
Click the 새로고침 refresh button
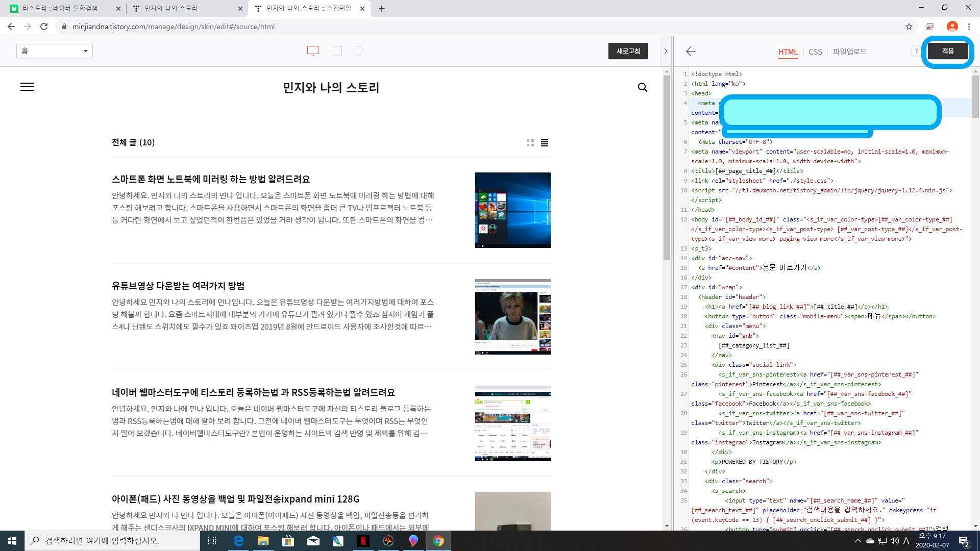pos(628,51)
